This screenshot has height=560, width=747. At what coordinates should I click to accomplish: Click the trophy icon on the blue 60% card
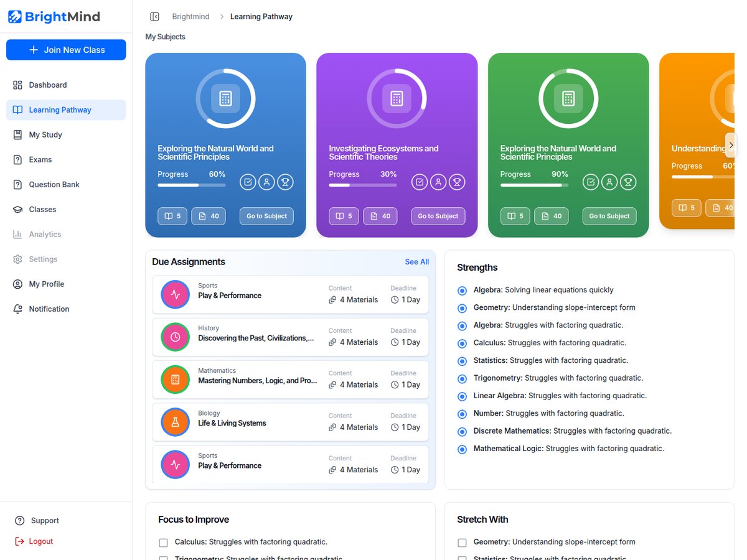[x=285, y=182]
